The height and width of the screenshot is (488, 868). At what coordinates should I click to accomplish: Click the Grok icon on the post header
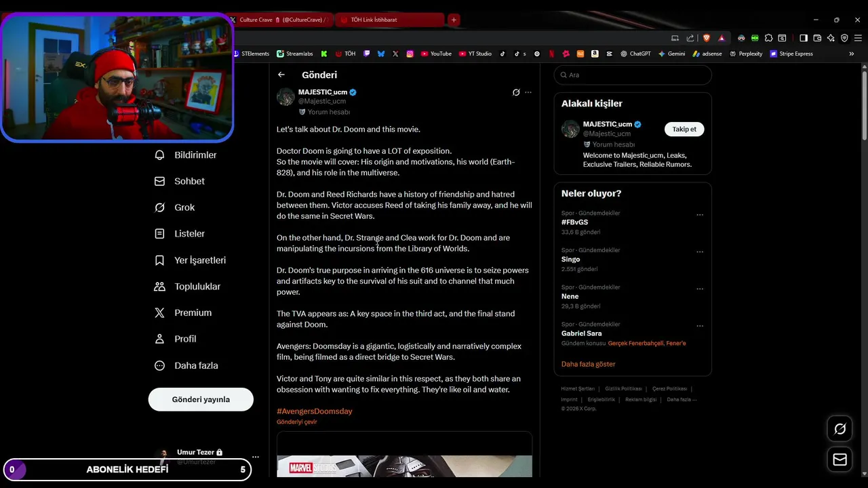coord(516,92)
